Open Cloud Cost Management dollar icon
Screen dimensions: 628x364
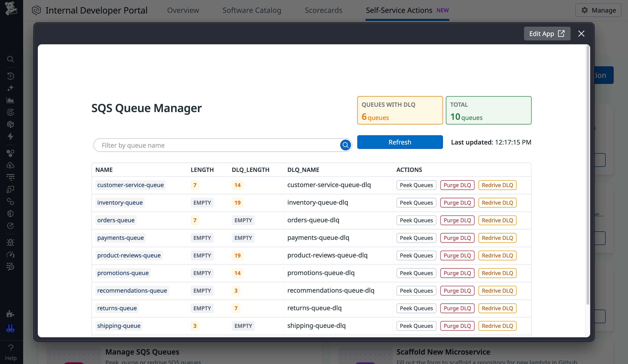click(10, 165)
